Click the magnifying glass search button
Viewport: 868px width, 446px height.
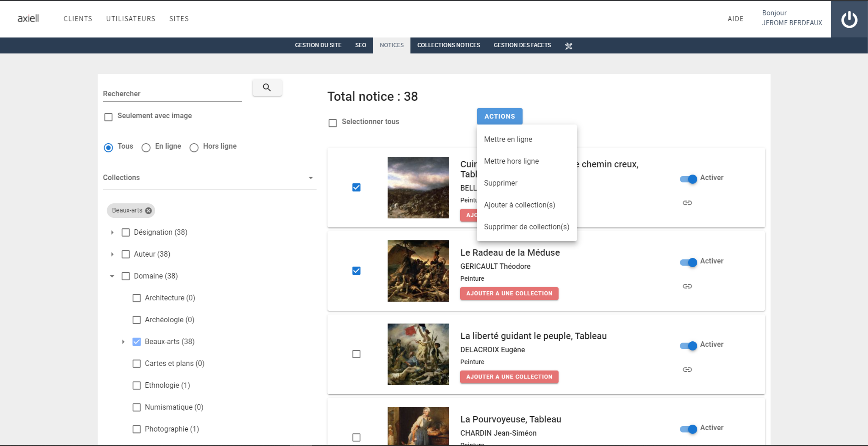coord(267,87)
